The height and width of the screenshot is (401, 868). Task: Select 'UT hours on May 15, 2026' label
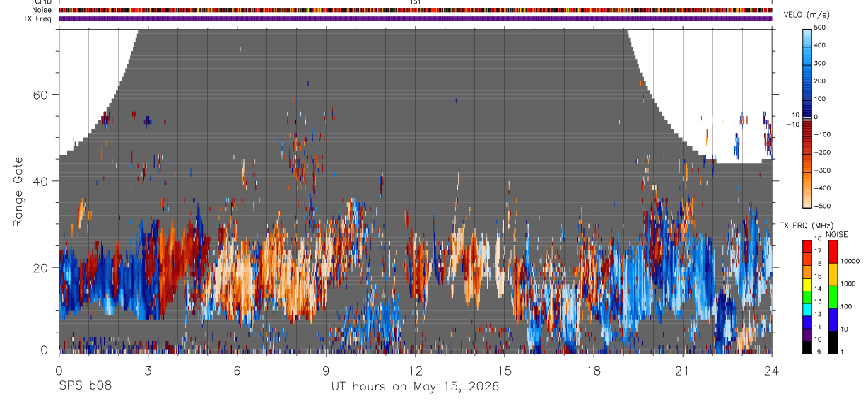(416, 387)
